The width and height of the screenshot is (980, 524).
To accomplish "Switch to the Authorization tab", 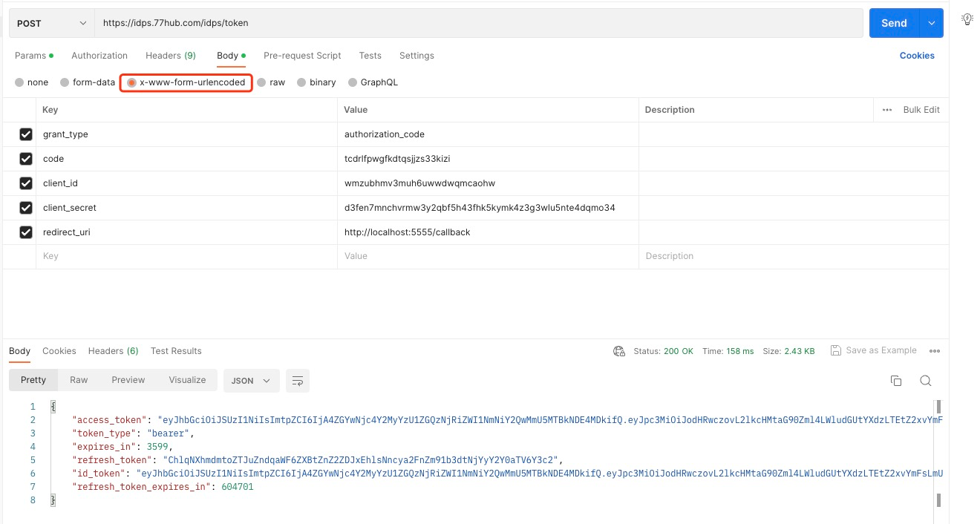I will point(99,56).
